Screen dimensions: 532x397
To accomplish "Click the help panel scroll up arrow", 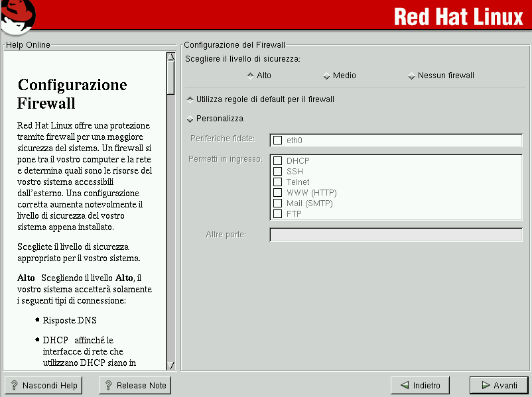I will pos(170,57).
